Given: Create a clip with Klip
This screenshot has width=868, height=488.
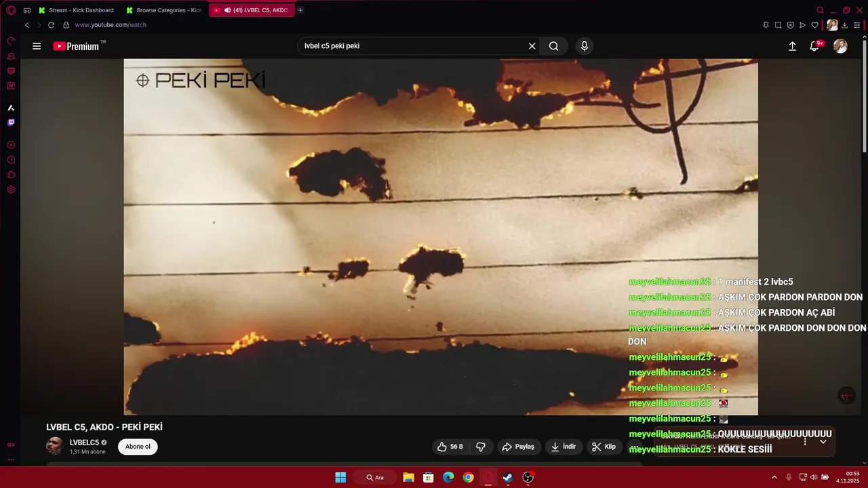Looking at the screenshot, I should click(604, 447).
